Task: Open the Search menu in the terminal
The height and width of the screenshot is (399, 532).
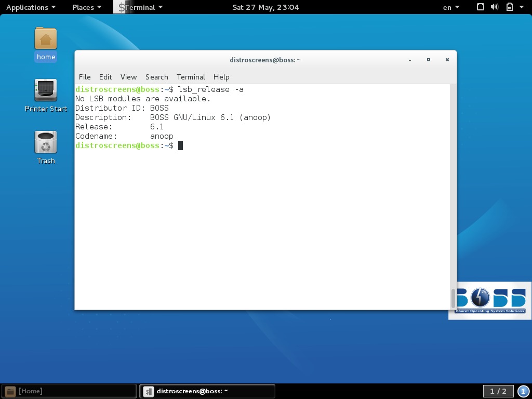Action: pos(156,77)
